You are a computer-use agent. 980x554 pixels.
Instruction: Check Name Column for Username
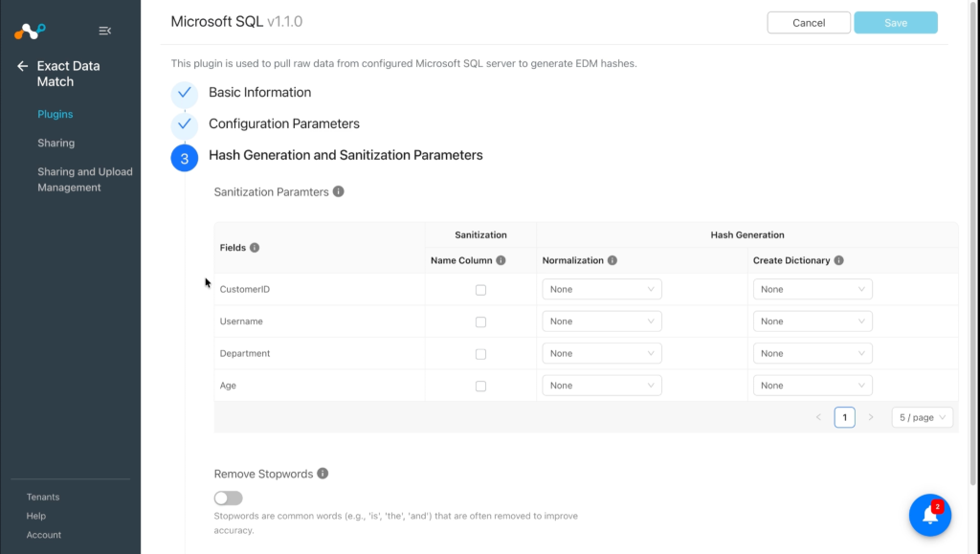coord(480,321)
